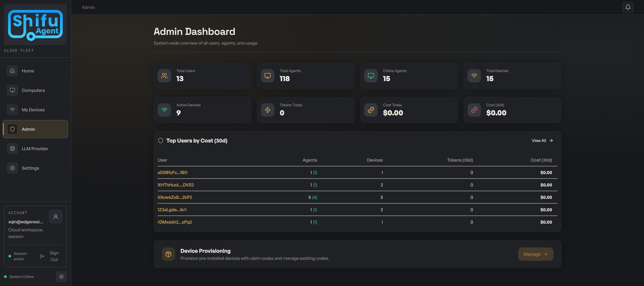This screenshot has height=286, width=644.
Task: Toggle the theme with the sun icon
Action: point(61,276)
